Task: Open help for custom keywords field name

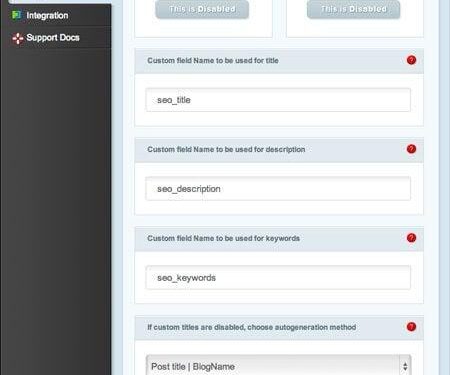Action: tap(411, 238)
